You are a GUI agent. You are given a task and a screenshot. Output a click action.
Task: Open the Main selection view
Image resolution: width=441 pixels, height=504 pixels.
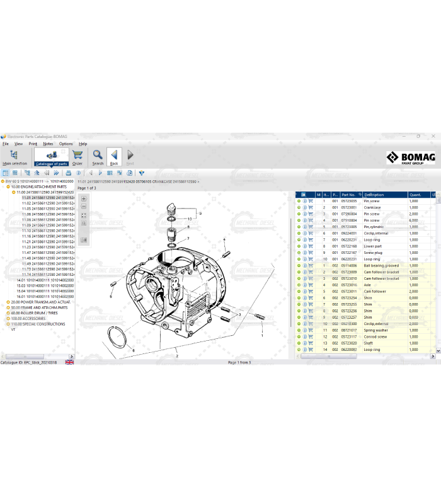(x=15, y=156)
